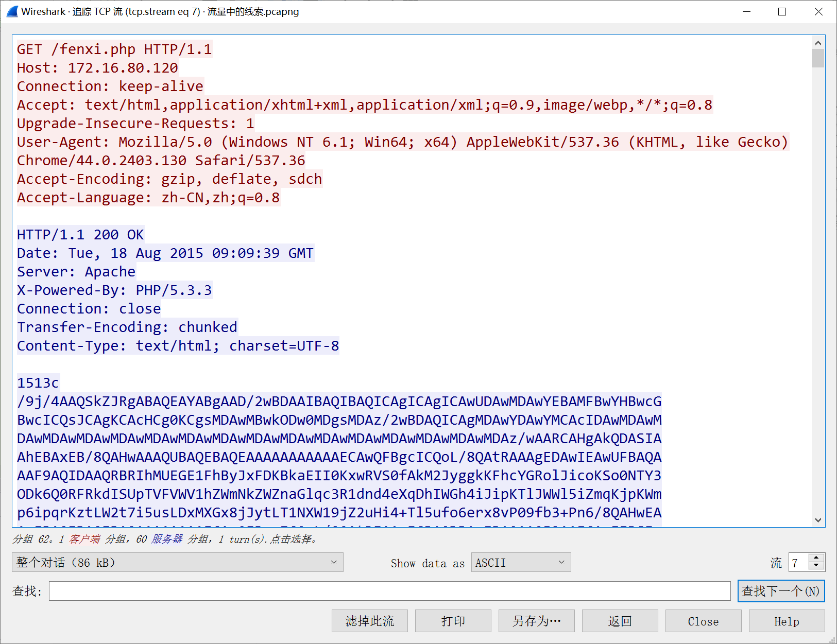The image size is (837, 644).
Task: Click the 'Host: 172.16.80.120' line
Action: [x=97, y=68]
